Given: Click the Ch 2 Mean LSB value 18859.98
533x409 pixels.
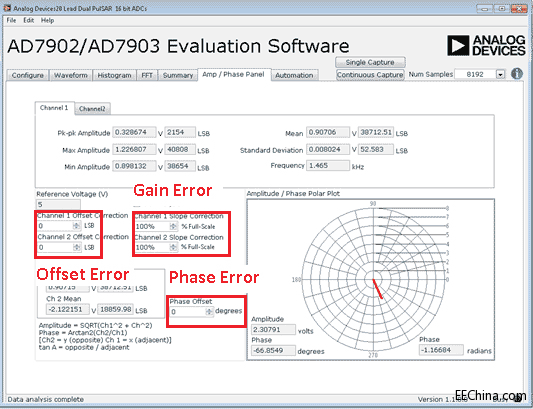Looking at the screenshot, I should pos(116,309).
